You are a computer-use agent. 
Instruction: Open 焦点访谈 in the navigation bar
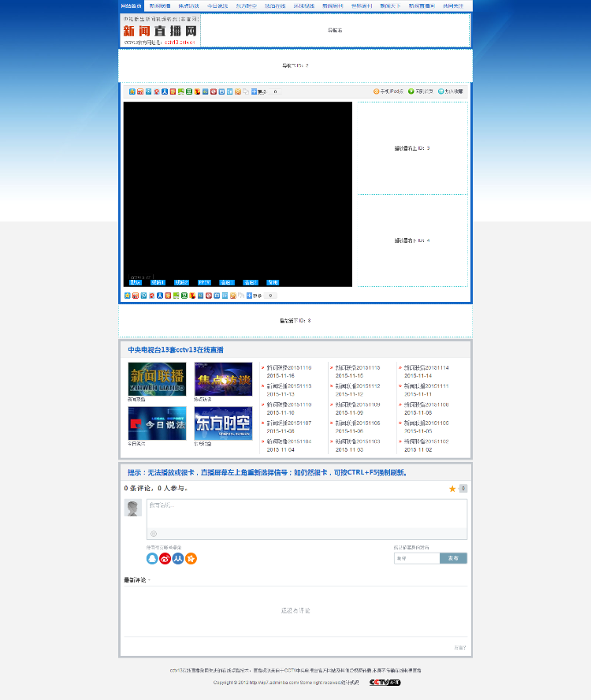click(x=189, y=6)
